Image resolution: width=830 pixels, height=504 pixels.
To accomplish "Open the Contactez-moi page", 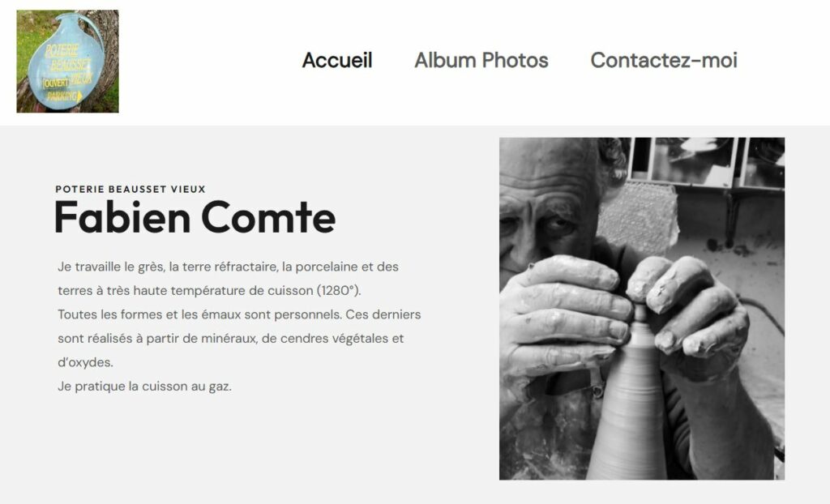I will (x=664, y=60).
